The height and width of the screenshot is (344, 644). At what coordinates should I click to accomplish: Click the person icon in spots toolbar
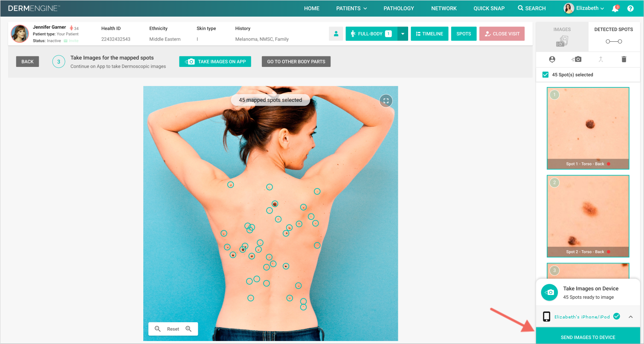pyautogui.click(x=552, y=59)
